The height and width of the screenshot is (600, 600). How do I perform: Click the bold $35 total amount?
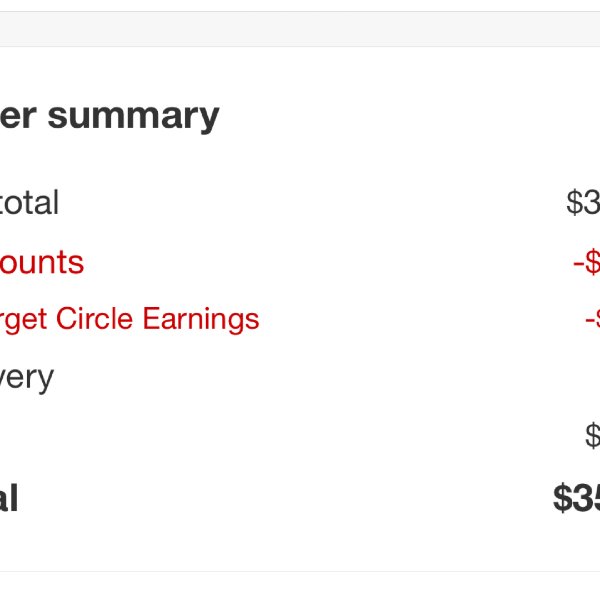click(x=577, y=498)
